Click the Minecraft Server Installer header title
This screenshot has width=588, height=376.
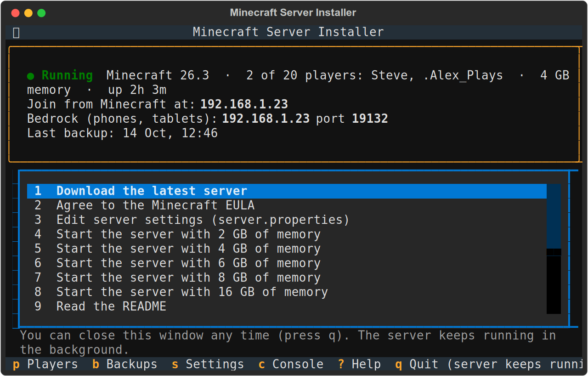coord(288,32)
